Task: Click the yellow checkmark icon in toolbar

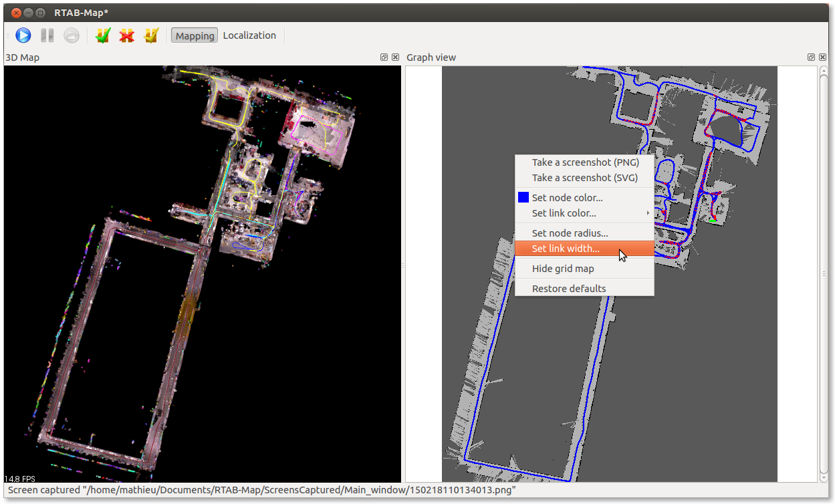Action: tap(151, 35)
